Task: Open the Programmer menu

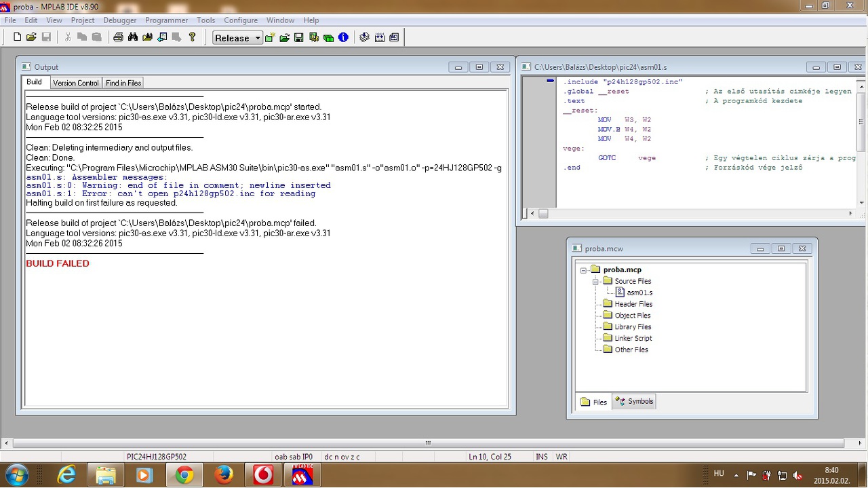Action: 167,20
